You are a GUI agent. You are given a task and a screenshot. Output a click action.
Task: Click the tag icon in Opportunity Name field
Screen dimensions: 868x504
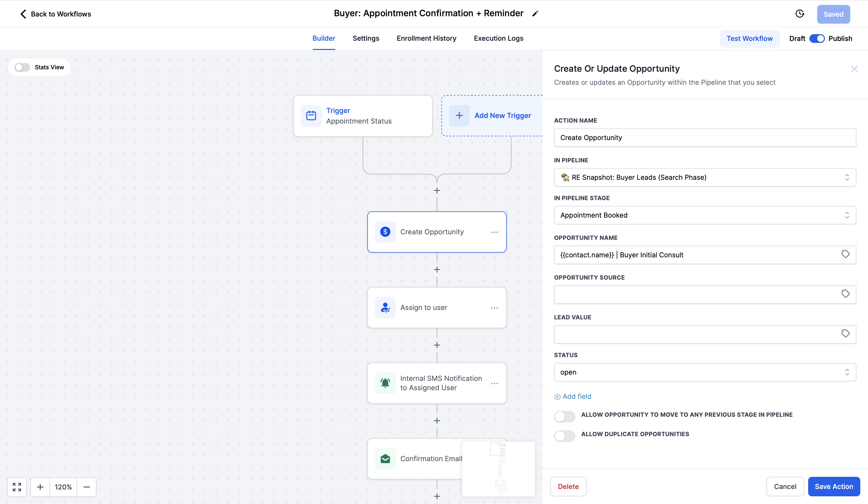[845, 254]
